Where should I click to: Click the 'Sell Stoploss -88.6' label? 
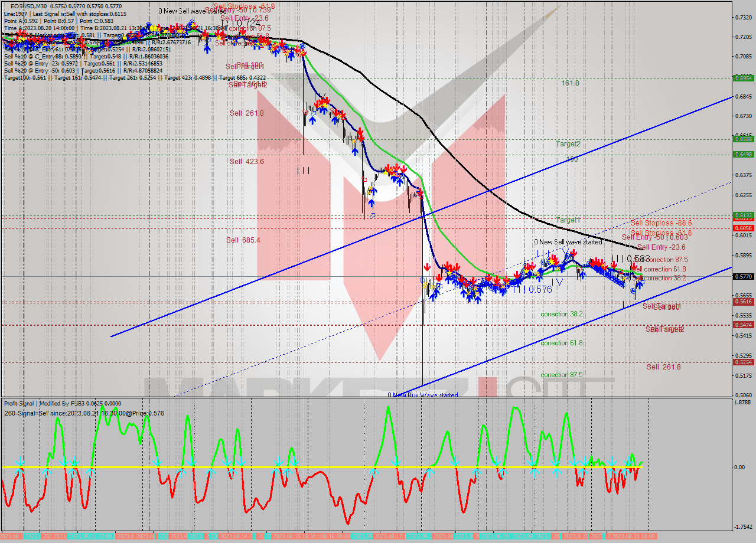click(x=661, y=223)
